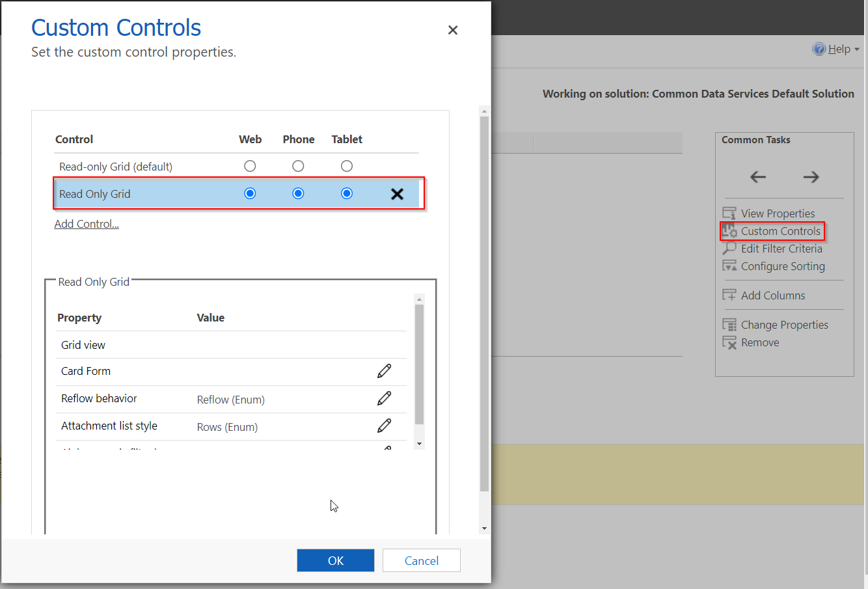Screen dimensions: 868x589
Task: Click pencil icon beside Attachment list style
Action: pyautogui.click(x=384, y=426)
